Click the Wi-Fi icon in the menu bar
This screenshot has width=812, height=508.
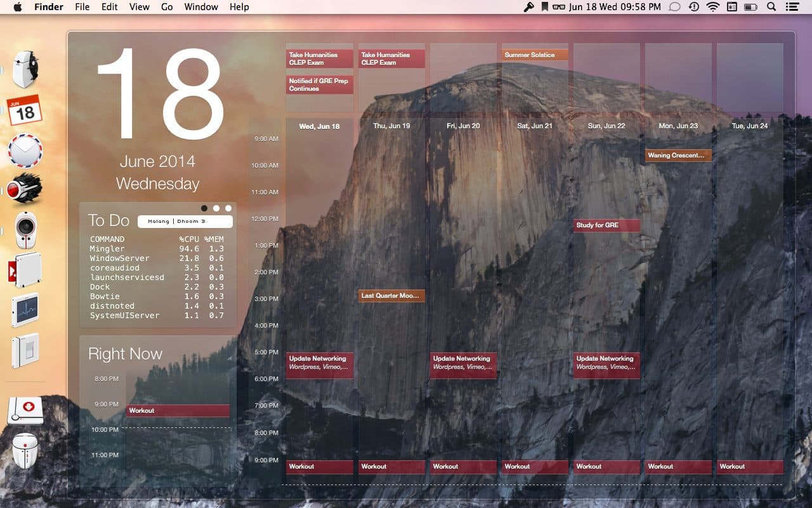[x=713, y=7]
